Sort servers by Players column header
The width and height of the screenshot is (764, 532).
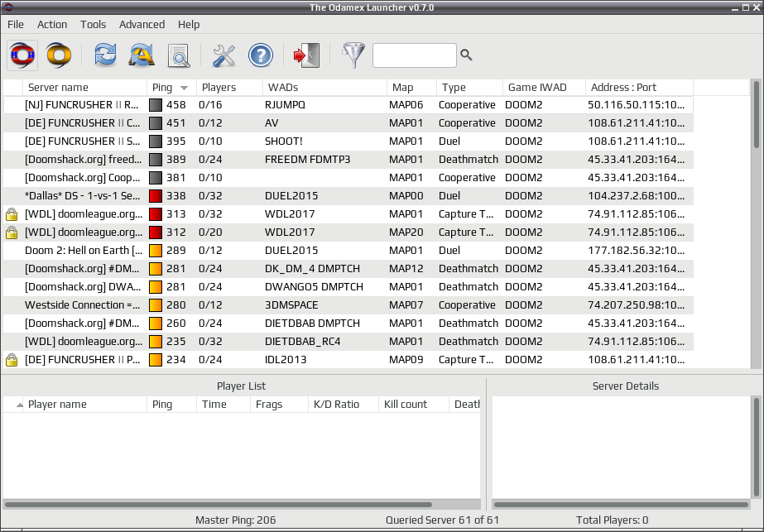(229, 88)
